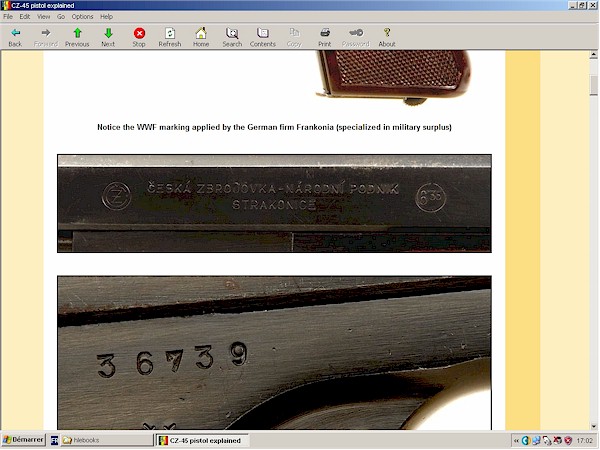
Task: Jump to the Next page
Action: pos(108,38)
